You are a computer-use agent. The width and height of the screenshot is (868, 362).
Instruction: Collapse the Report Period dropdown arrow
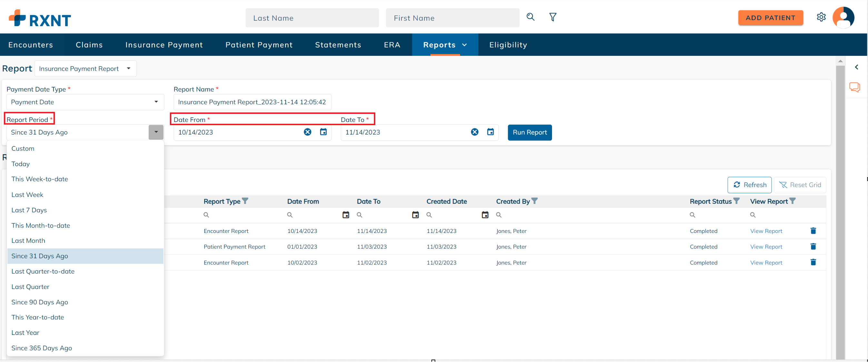pos(156,132)
